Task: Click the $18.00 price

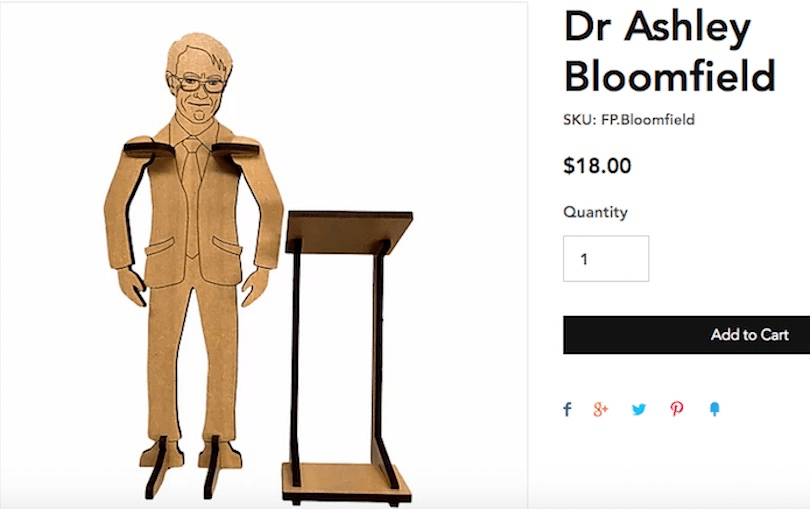Action: [597, 166]
